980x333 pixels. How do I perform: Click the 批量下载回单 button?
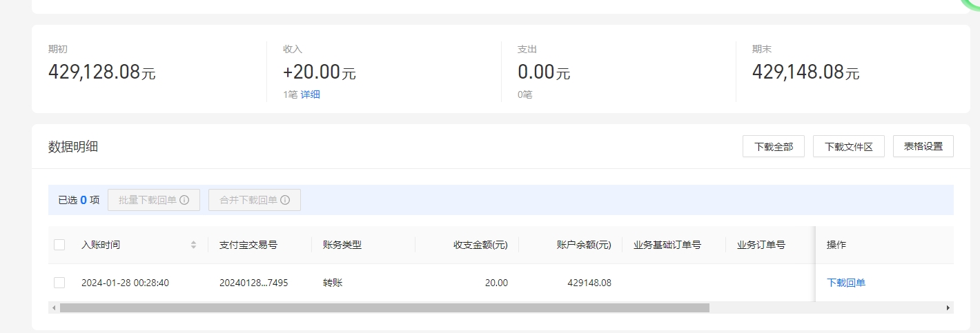coord(154,200)
